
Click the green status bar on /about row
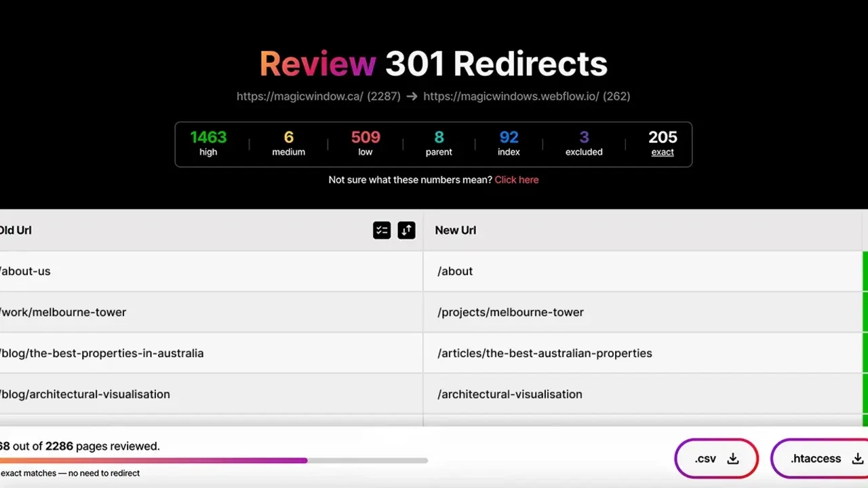865,271
